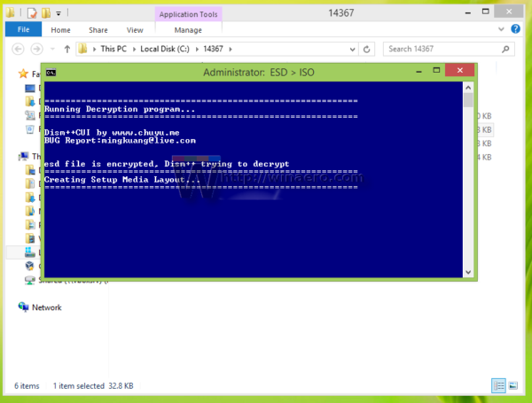Screen dimensions: 532x403
Task: Minimize the 14367 Explorer window
Action: (x=468, y=13)
